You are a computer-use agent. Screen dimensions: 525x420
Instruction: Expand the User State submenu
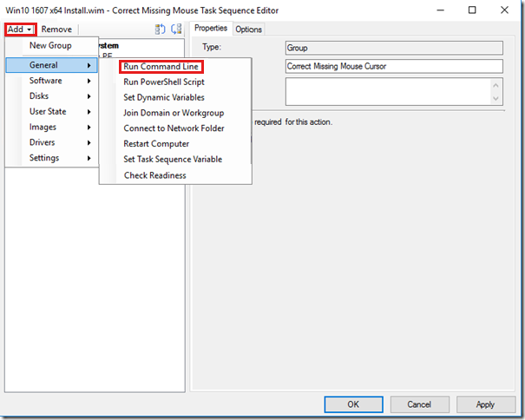point(52,112)
